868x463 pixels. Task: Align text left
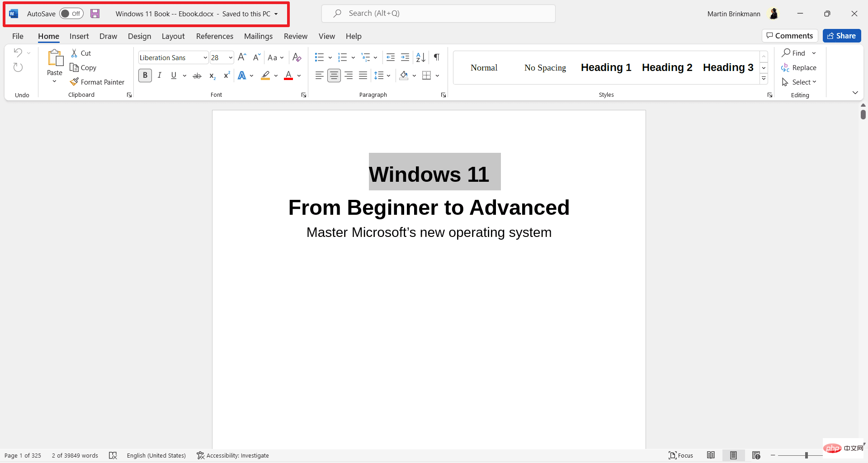pyautogui.click(x=320, y=76)
